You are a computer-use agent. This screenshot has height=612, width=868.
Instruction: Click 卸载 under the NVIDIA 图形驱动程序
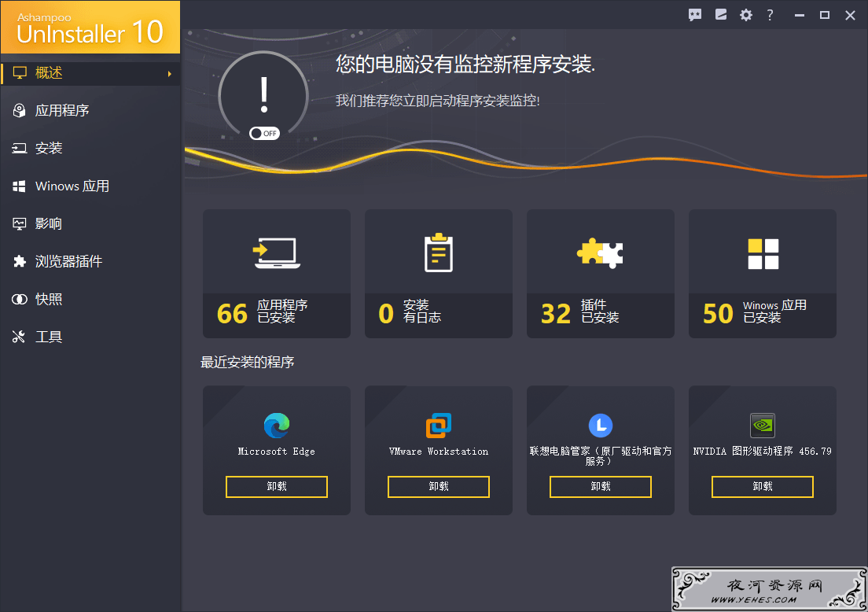pyautogui.click(x=763, y=487)
